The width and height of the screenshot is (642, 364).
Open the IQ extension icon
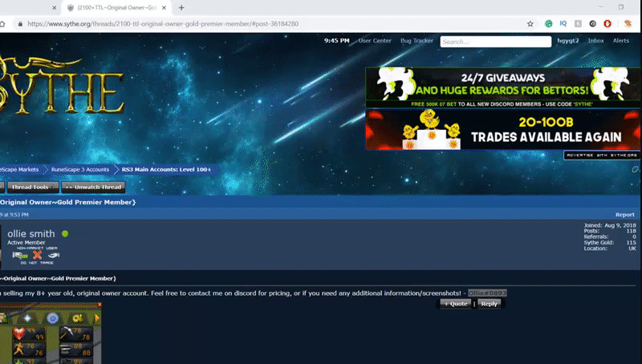point(563,24)
